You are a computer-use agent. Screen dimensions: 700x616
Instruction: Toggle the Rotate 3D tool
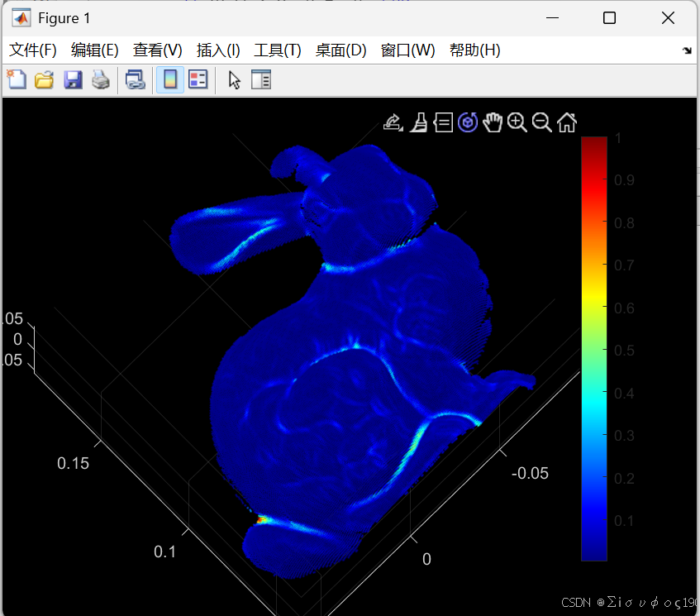pyautogui.click(x=468, y=122)
